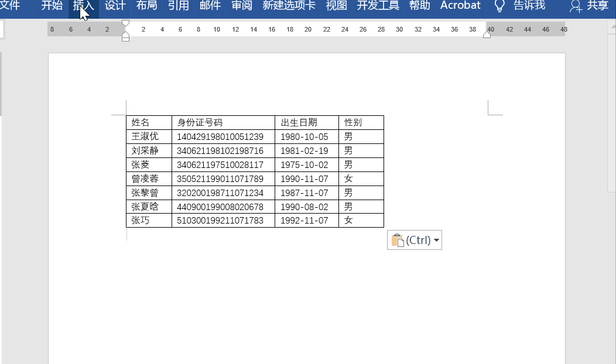
Task: Click the 出生日期 header cell
Action: click(x=307, y=122)
